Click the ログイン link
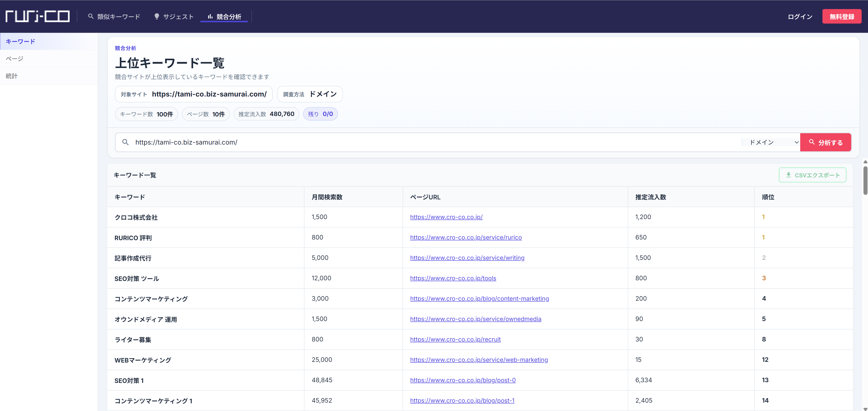Screen dimensions: 868x411 coord(800,17)
